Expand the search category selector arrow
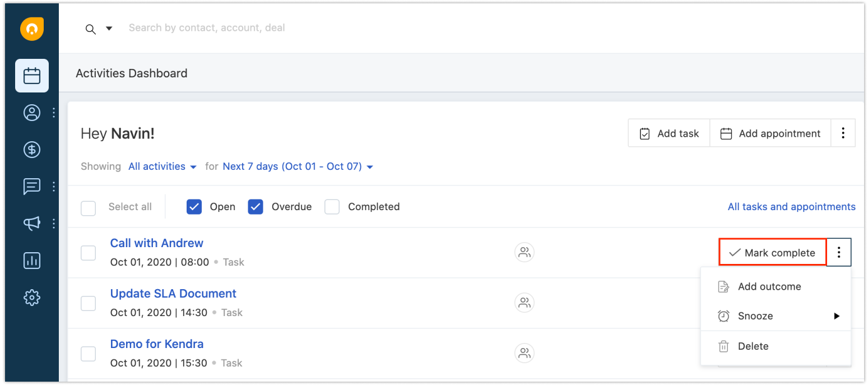 (x=109, y=27)
